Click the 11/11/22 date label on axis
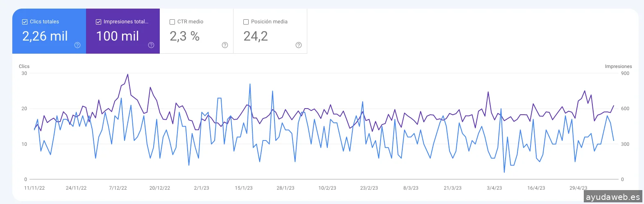Image resolution: width=644 pixels, height=204 pixels. pyautogui.click(x=34, y=188)
